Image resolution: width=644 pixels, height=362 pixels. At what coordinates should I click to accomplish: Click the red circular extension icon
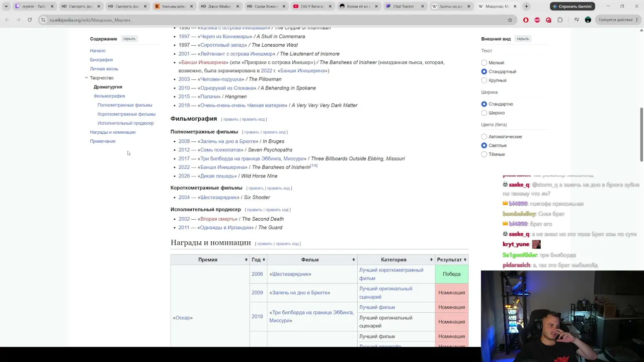[x=548, y=20]
